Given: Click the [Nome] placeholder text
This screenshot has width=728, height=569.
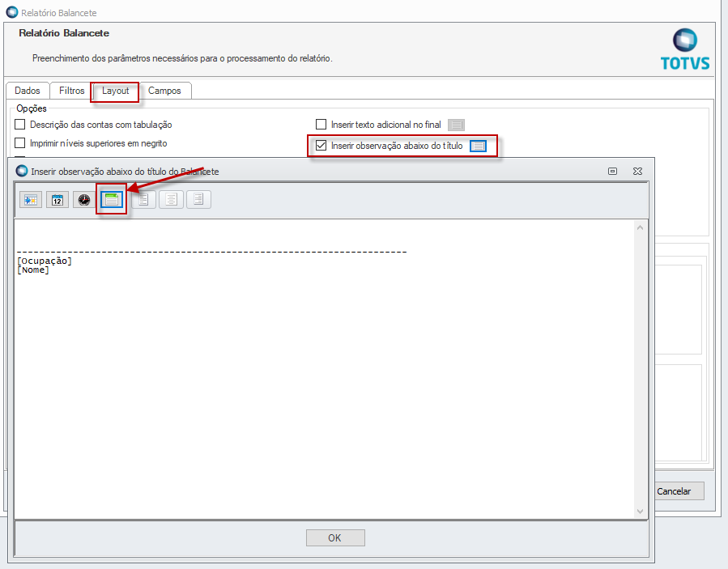Looking at the screenshot, I should click(x=33, y=270).
